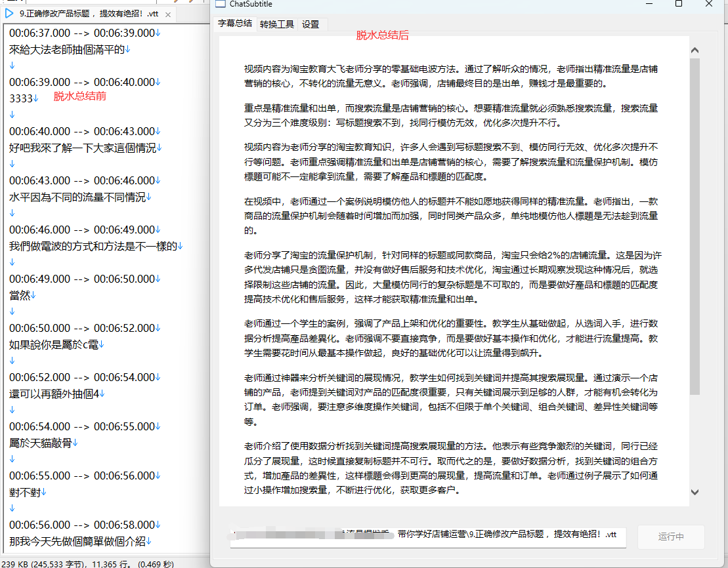The height and width of the screenshot is (568, 728).
Task: Click the blue play icon on the file tab
Action: tap(9, 14)
